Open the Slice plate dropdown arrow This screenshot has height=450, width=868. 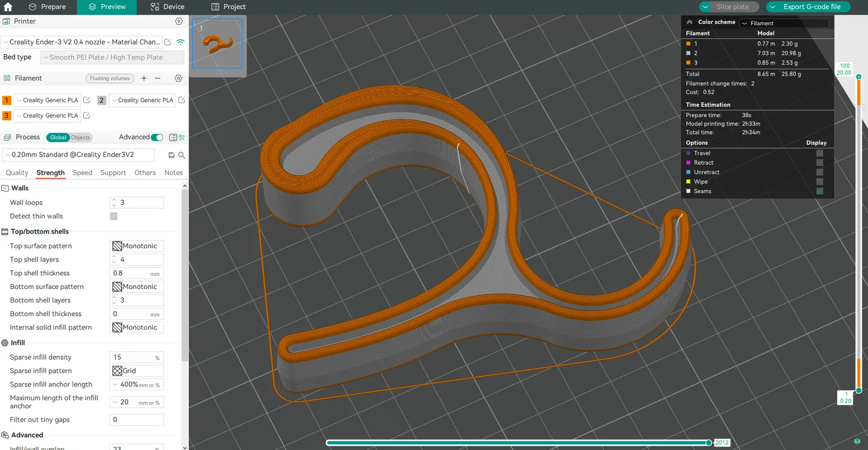pos(705,7)
